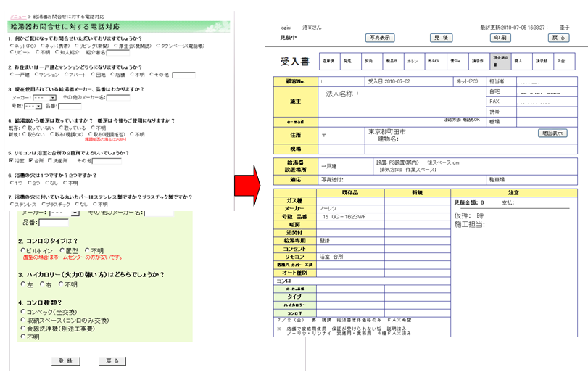Select 一戸建 housing type radio
The height and width of the screenshot is (375, 588).
coord(12,75)
